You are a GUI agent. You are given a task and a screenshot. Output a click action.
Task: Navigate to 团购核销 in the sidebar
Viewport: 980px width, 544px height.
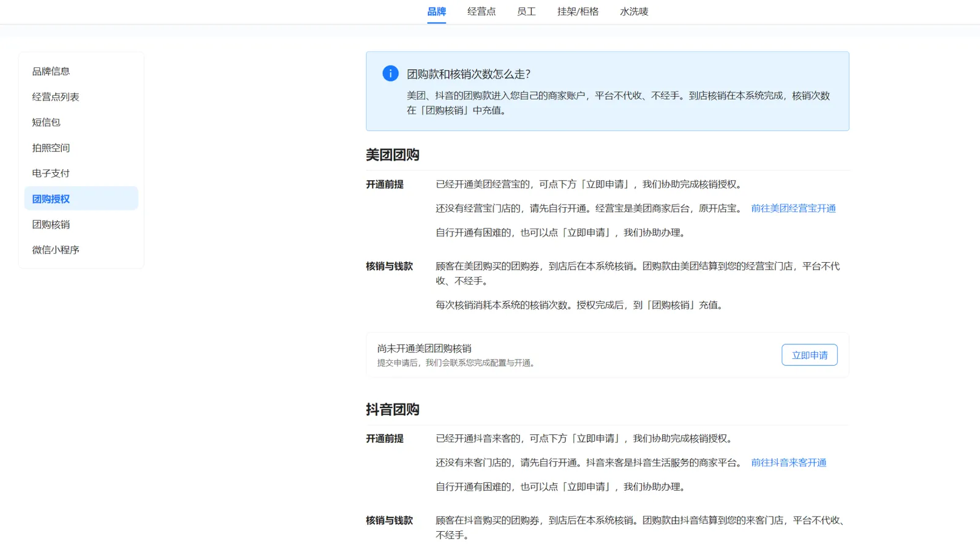click(81, 225)
